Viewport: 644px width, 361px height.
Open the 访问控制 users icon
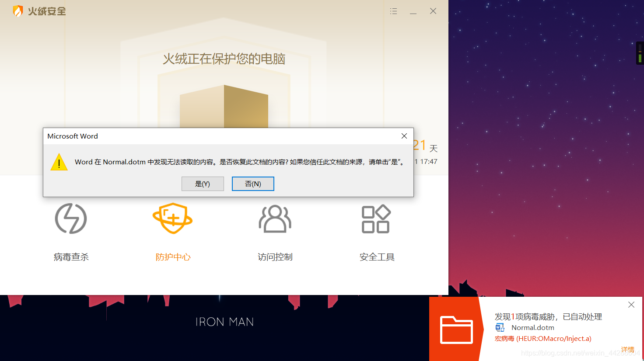[275, 219]
